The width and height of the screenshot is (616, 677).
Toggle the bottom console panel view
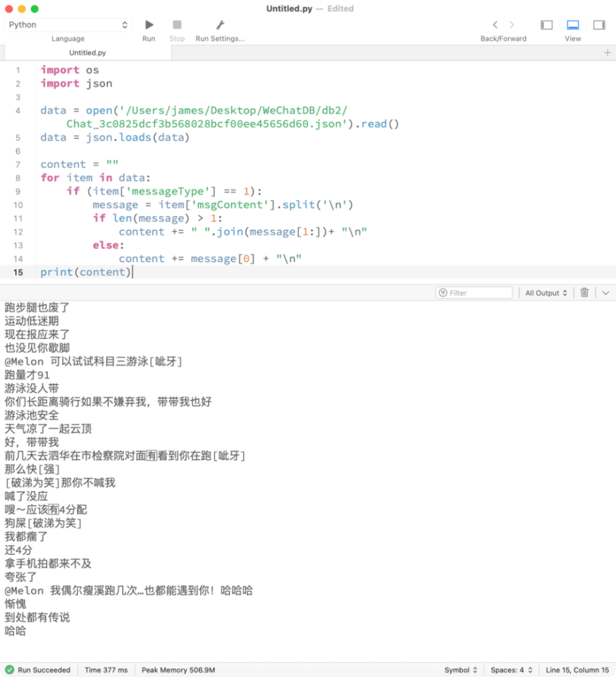pos(573,25)
